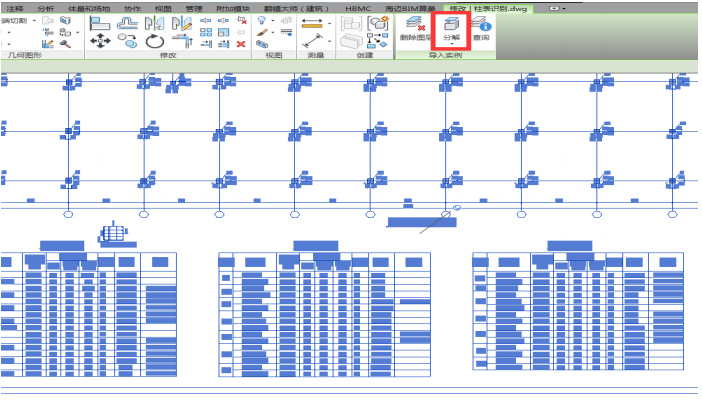Select the Array tool
Screen dimensions: 702x400
206,32
